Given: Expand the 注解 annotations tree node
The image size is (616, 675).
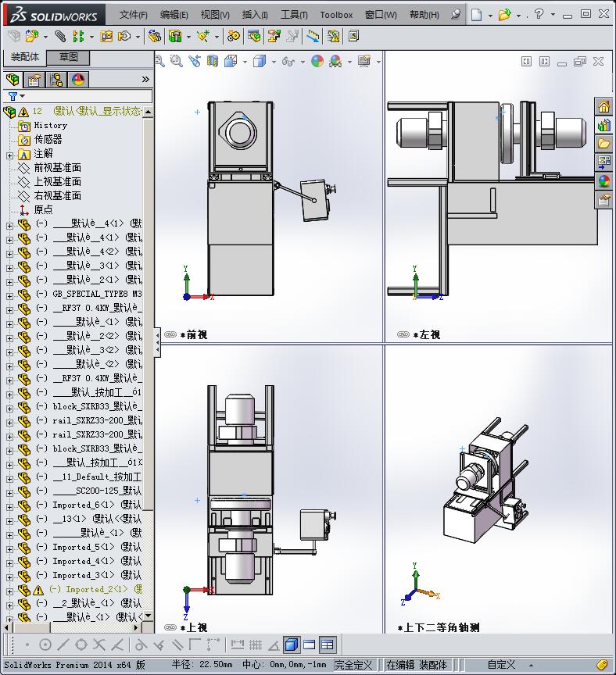Looking at the screenshot, I should click(9, 155).
